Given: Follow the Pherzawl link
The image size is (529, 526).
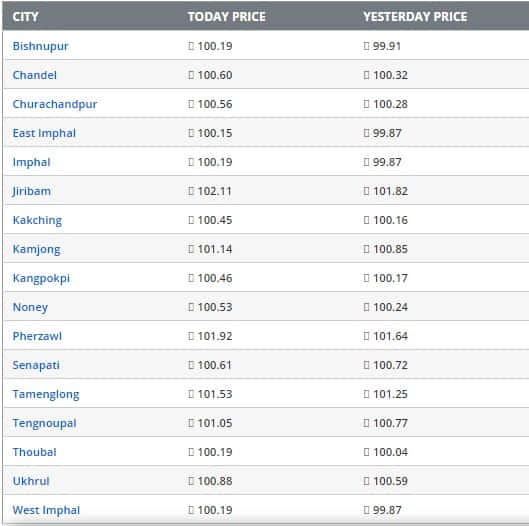Looking at the screenshot, I should tap(37, 336).
